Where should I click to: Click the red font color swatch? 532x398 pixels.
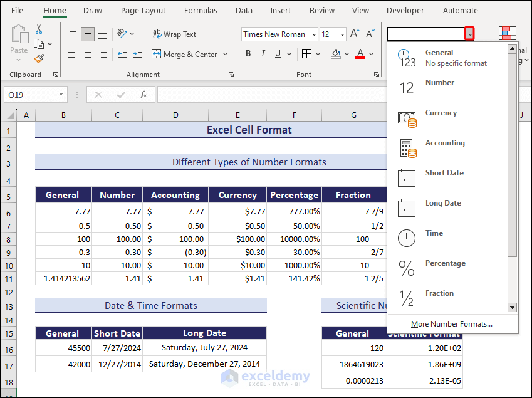[360, 55]
